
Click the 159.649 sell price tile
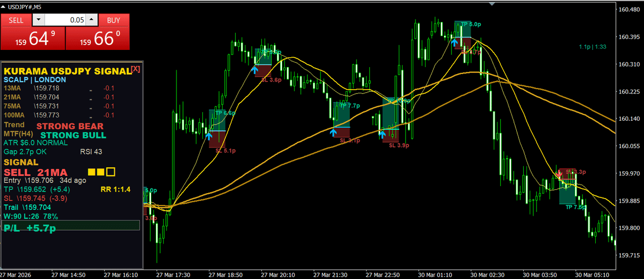[33, 39]
